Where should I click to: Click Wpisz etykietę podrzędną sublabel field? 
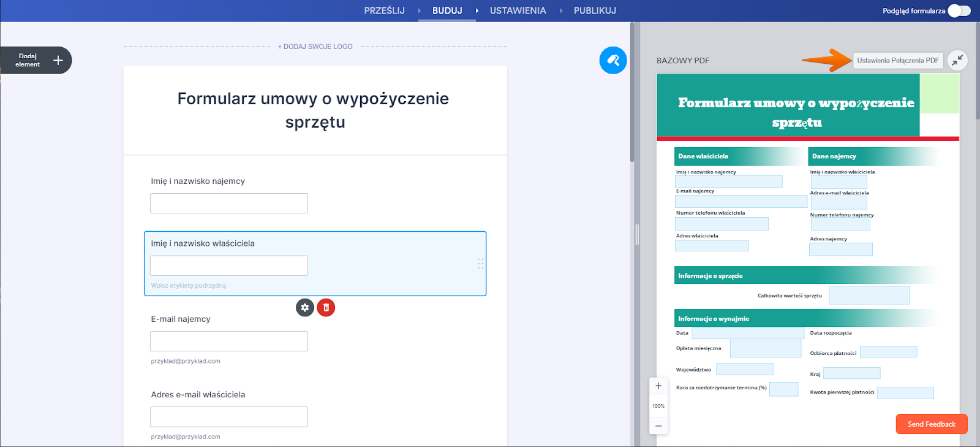point(189,286)
